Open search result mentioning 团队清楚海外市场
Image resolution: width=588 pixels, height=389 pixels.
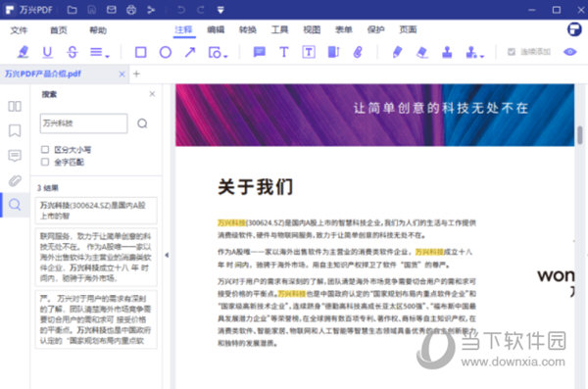click(96, 319)
